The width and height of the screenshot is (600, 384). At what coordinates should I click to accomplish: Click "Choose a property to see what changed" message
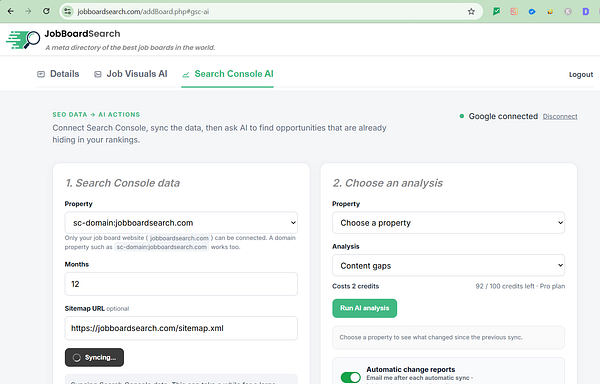tap(431, 337)
